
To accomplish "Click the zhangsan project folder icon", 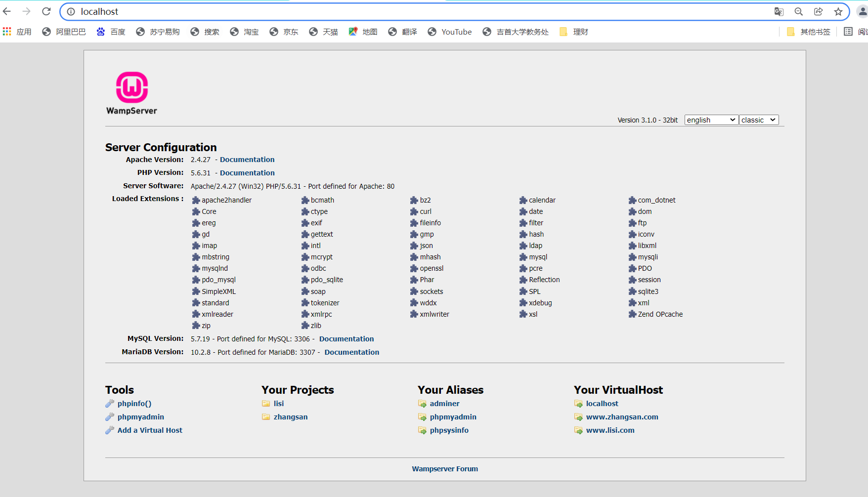I will [x=266, y=417].
